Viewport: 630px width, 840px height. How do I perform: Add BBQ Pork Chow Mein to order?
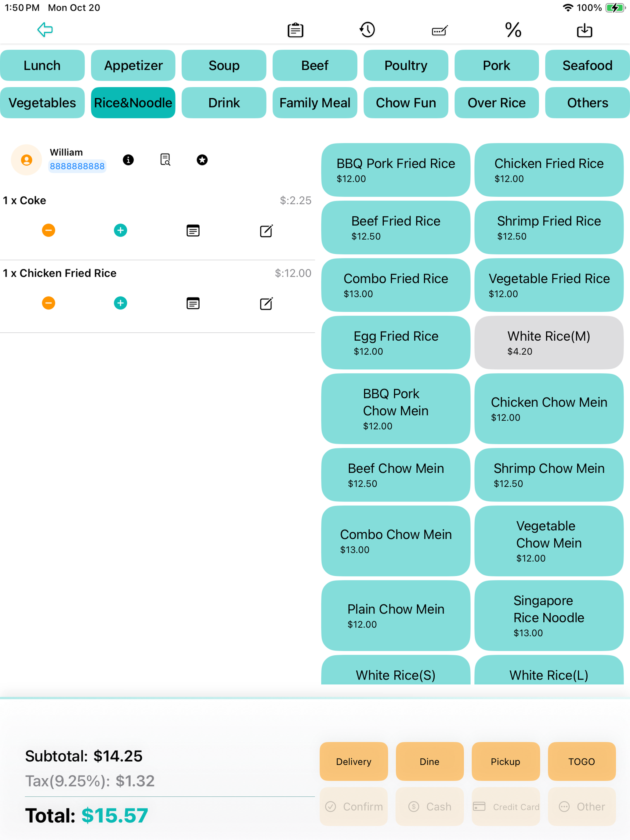396,409
